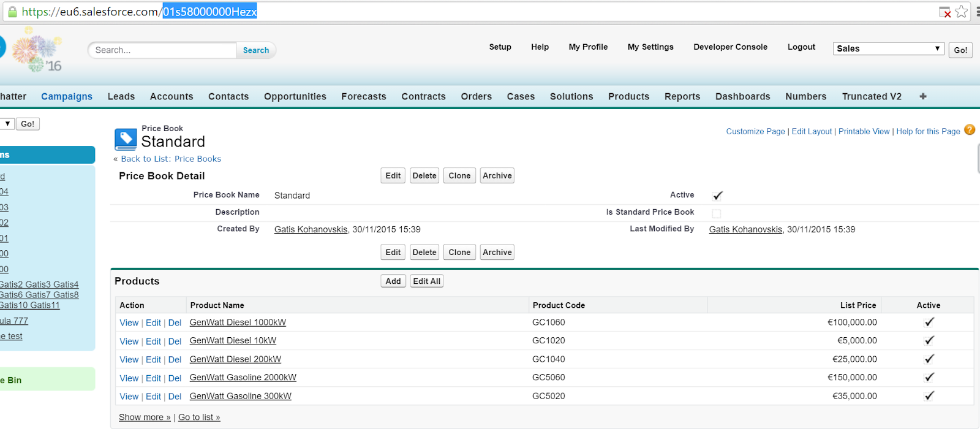
Task: Click Edit for GenWatt Diesel 200kW
Action: tap(153, 360)
